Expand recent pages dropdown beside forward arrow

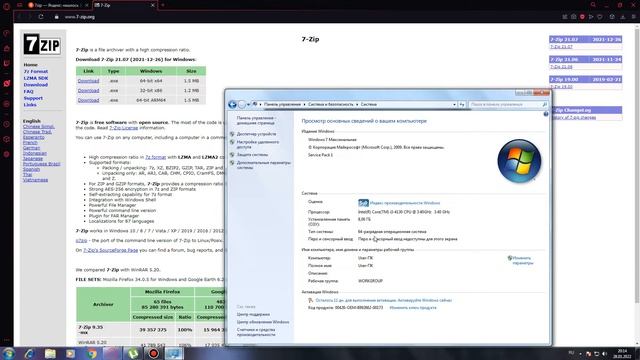(248, 105)
